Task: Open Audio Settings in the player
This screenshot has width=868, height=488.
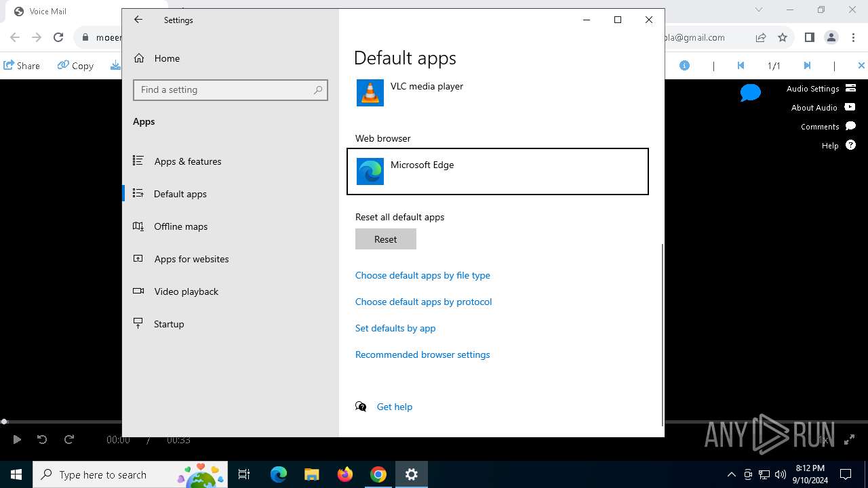Action: 821,89
